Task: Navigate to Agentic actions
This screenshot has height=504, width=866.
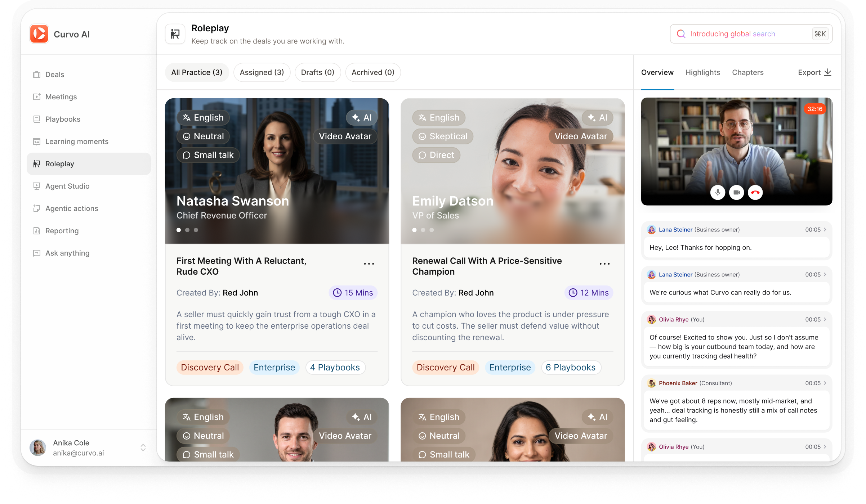Action: click(89, 208)
